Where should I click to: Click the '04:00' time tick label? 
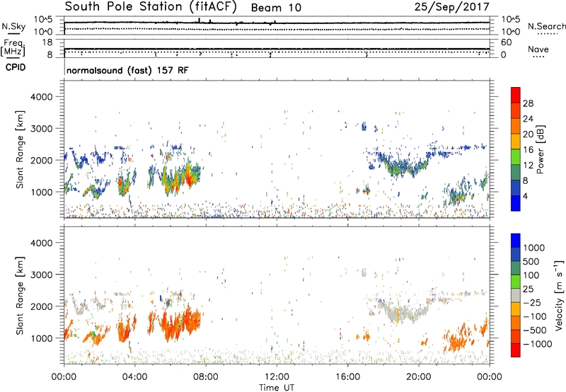pos(134,377)
